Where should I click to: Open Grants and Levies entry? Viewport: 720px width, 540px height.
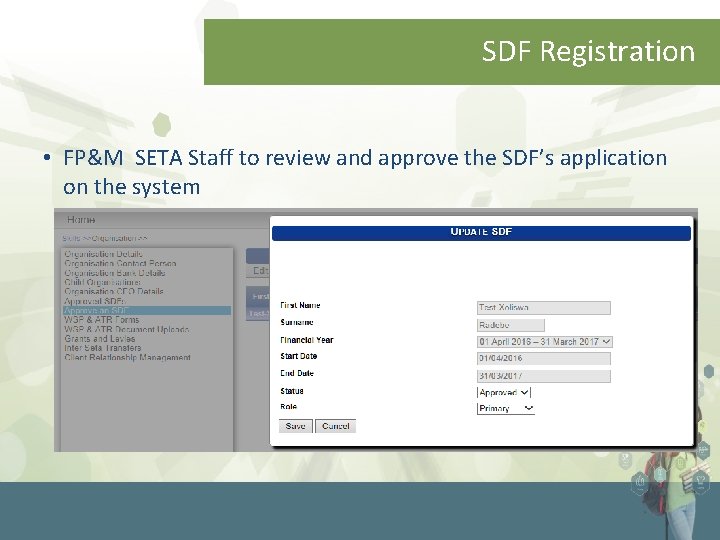100,339
